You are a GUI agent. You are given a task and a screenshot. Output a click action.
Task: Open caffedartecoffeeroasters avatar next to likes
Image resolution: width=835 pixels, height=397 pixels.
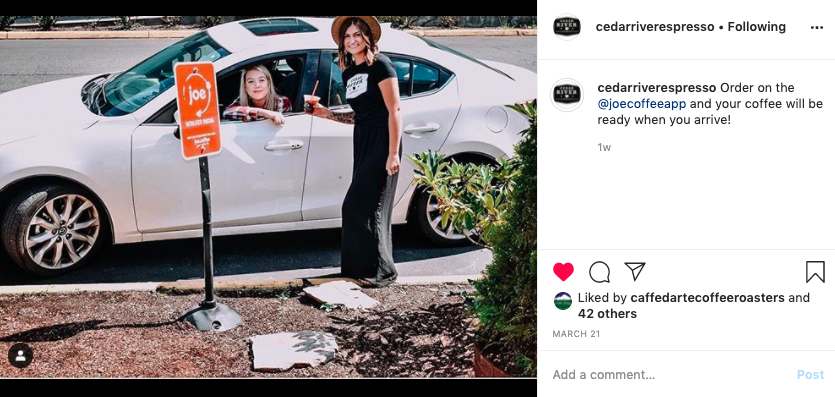pyautogui.click(x=563, y=301)
